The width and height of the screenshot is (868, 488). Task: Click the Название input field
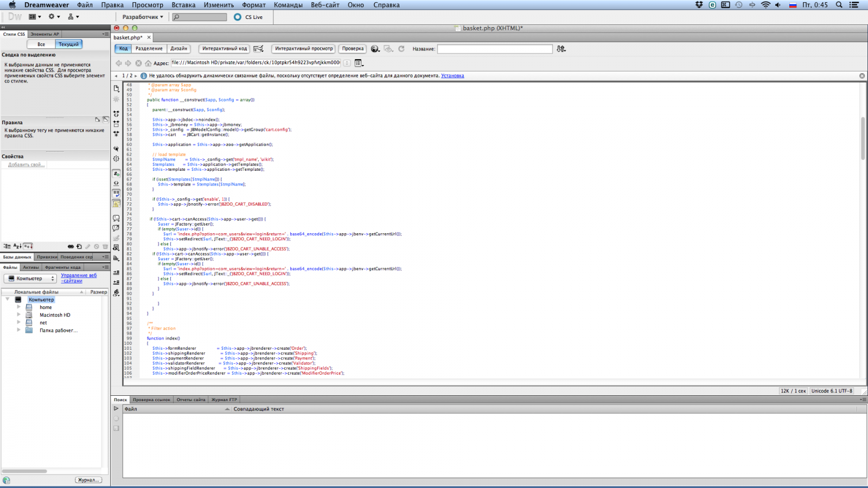click(495, 49)
